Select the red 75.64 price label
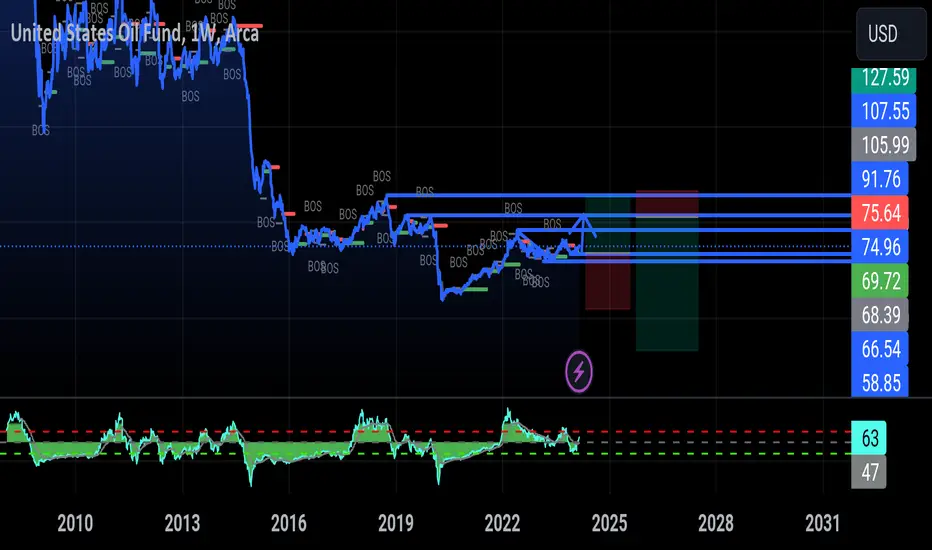Image resolution: width=932 pixels, height=550 pixels. (880, 213)
